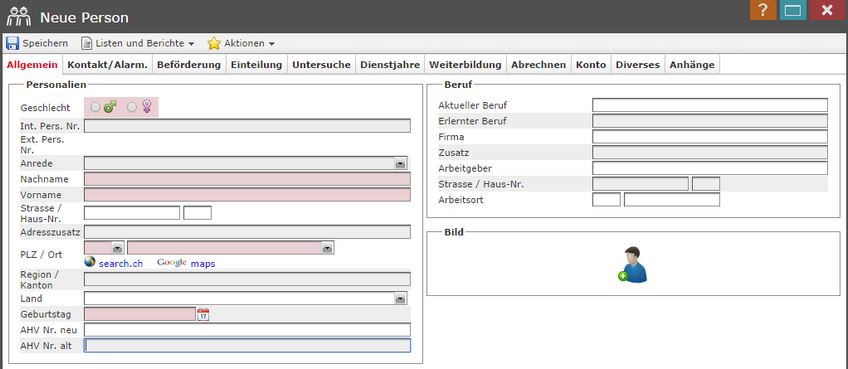Open the Aktionen star menu
This screenshot has width=848, height=369.
coord(241,43)
